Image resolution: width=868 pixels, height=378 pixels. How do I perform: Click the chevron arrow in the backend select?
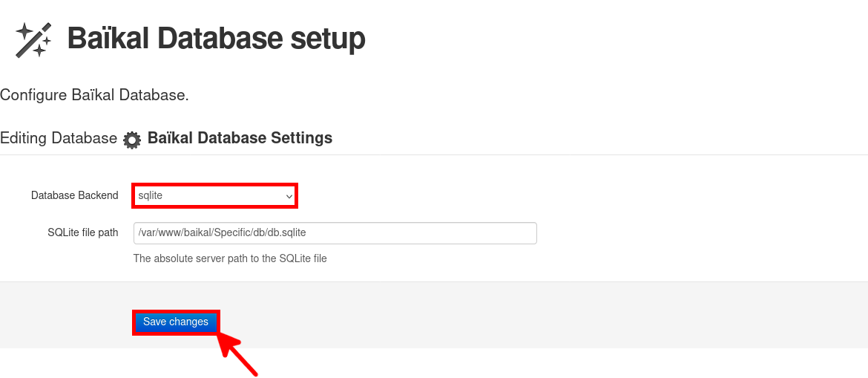(289, 196)
